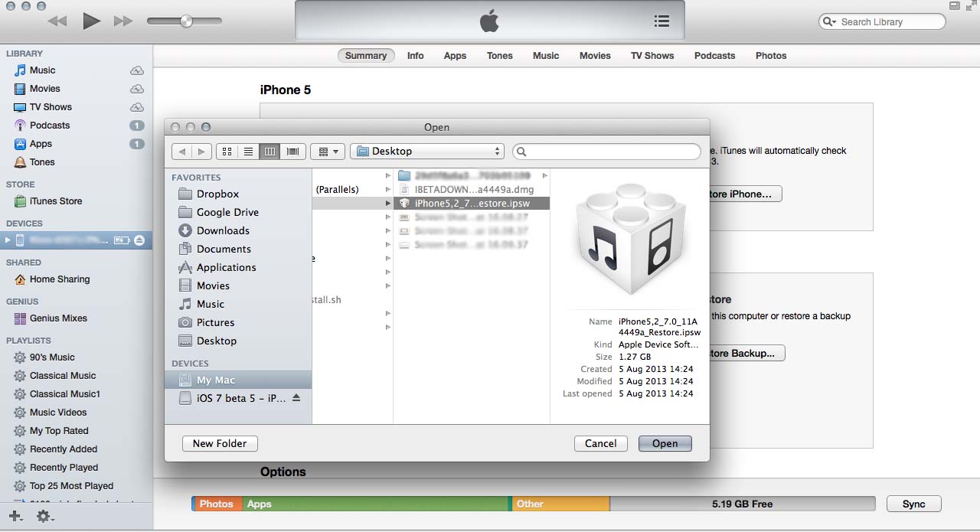Select the iPhone5,2_7...estore.ipsw file
This screenshot has height=532, width=980.
472,204
